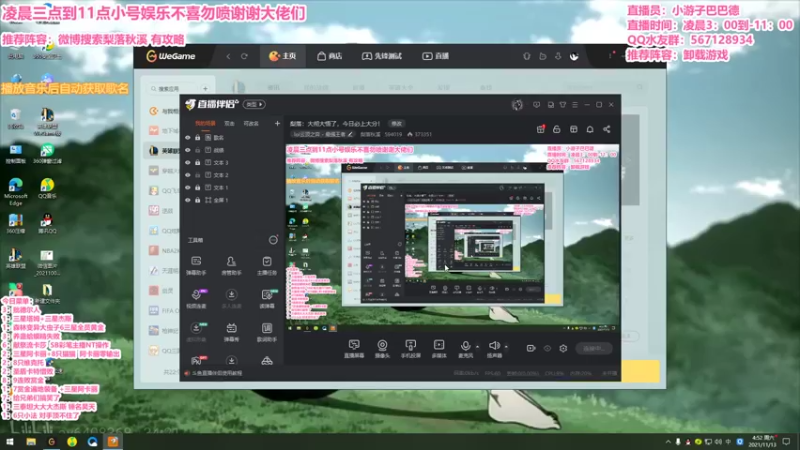Viewport: 800px width, 450px height.
Task: Open WeGame 商店 tab
Action: 330,56
